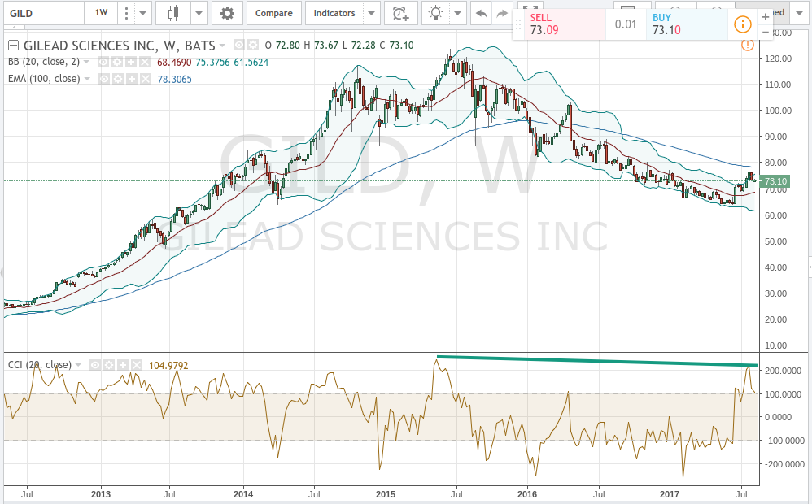The image size is (812, 504).
Task: Click the BB basis value 68.4690
Action: coord(174,63)
